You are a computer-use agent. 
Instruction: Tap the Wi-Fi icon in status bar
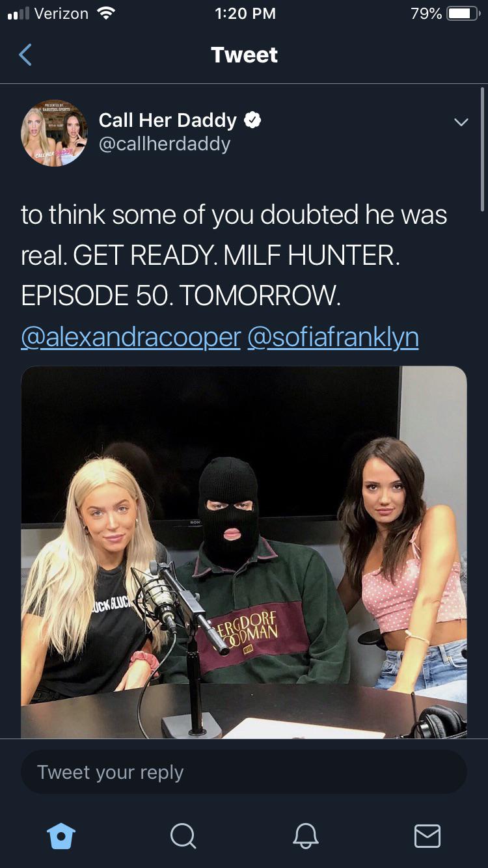tap(105, 13)
